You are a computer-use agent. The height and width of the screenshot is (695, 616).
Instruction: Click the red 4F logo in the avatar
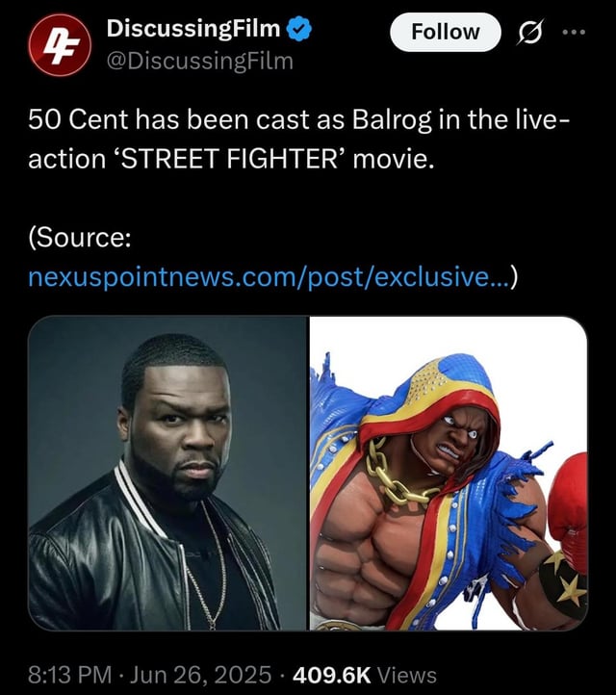click(x=60, y=45)
